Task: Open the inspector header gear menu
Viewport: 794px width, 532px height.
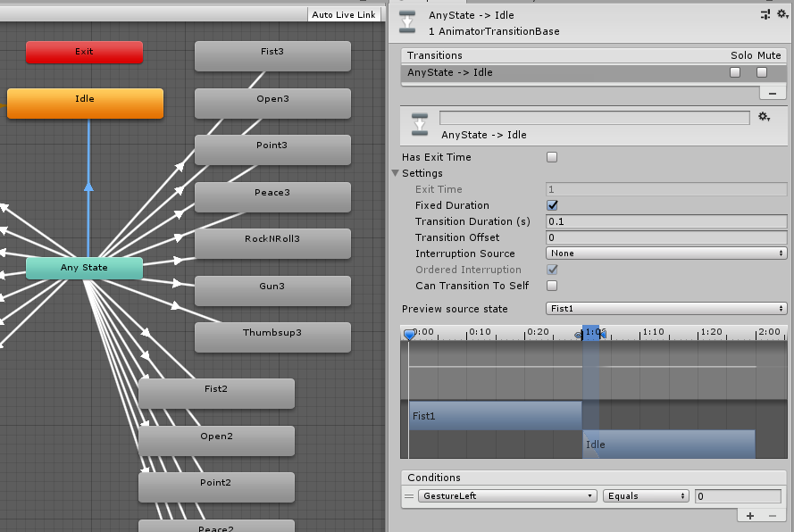Action: point(781,14)
